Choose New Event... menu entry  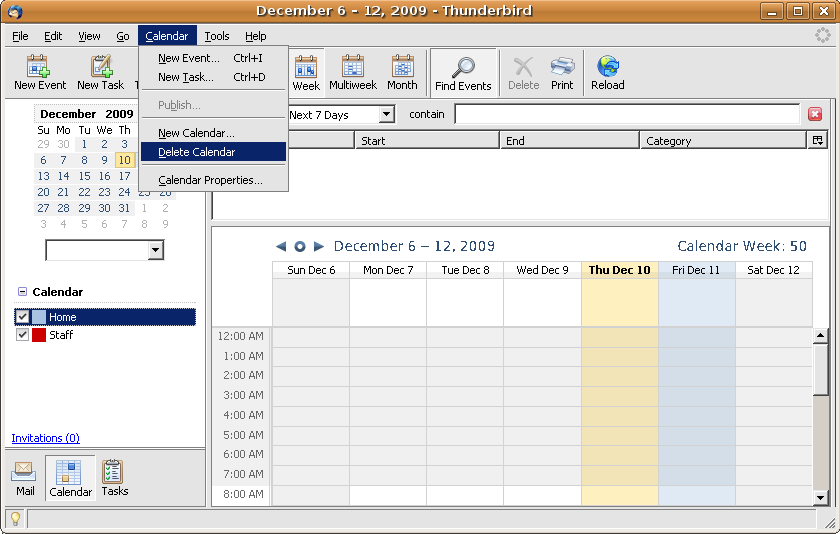click(213, 58)
